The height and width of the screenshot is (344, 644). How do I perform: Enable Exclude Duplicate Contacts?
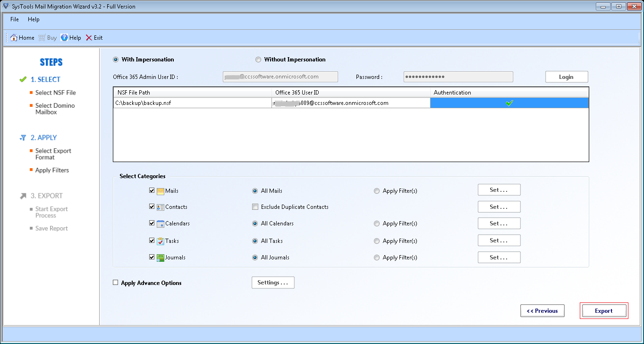point(255,207)
